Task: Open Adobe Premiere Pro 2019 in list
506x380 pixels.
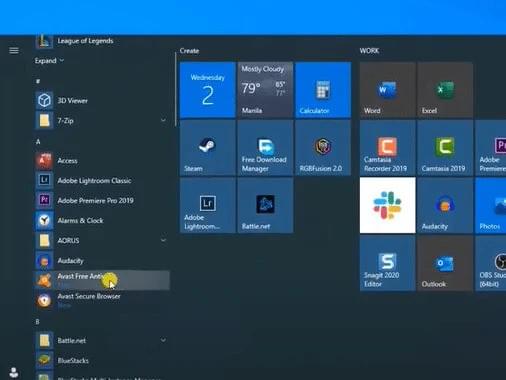Action: click(x=102, y=200)
